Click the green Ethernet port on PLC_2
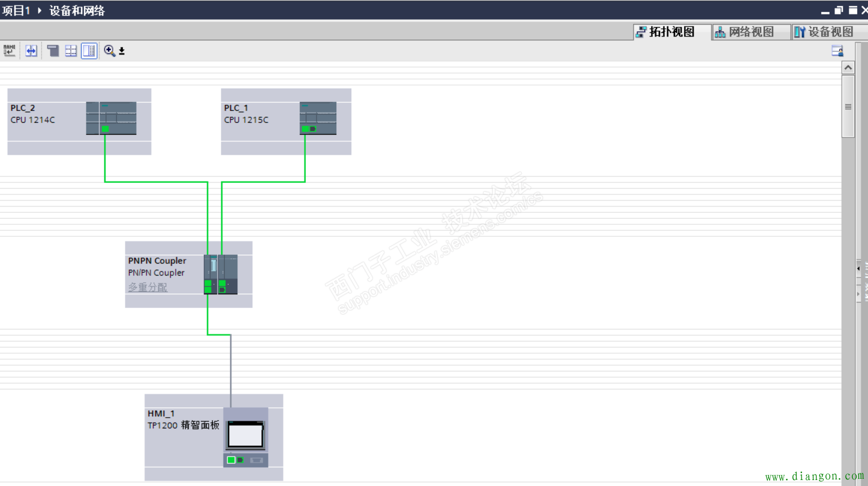Image resolution: width=868 pixels, height=486 pixels. tap(105, 129)
